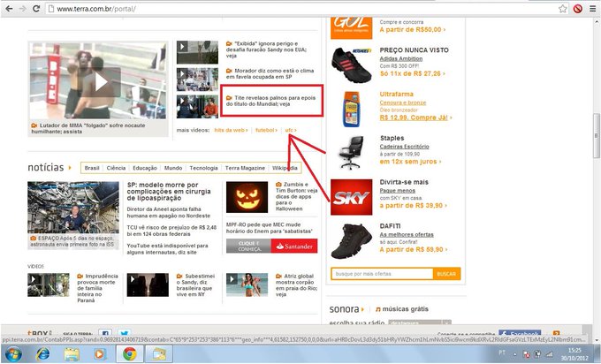Open the MPF-RO pede que MEC mude link
This screenshot has width=601, height=364.
[269, 228]
